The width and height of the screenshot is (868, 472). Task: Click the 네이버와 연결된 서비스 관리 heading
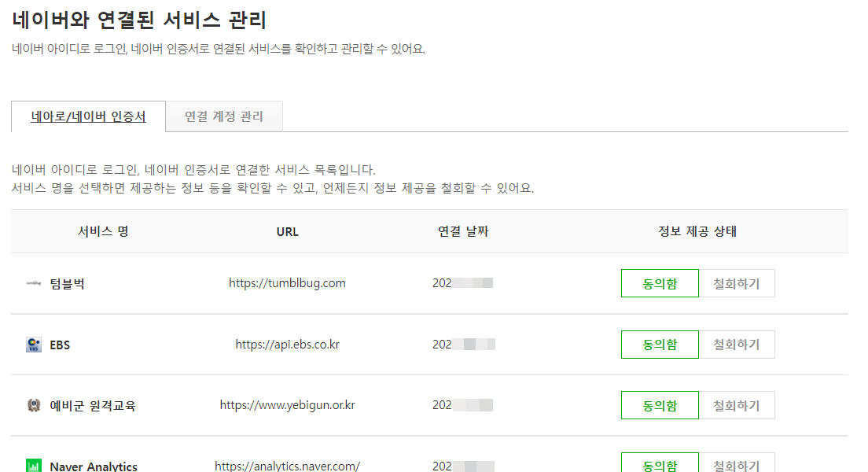click(x=139, y=20)
